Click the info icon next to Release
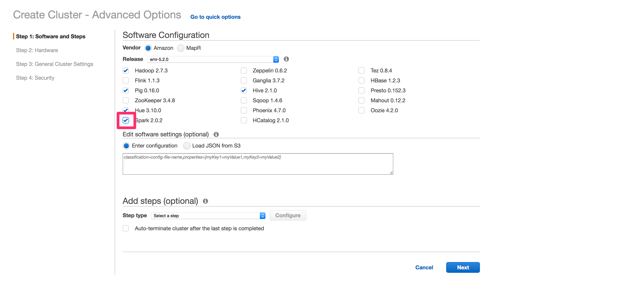 (286, 59)
